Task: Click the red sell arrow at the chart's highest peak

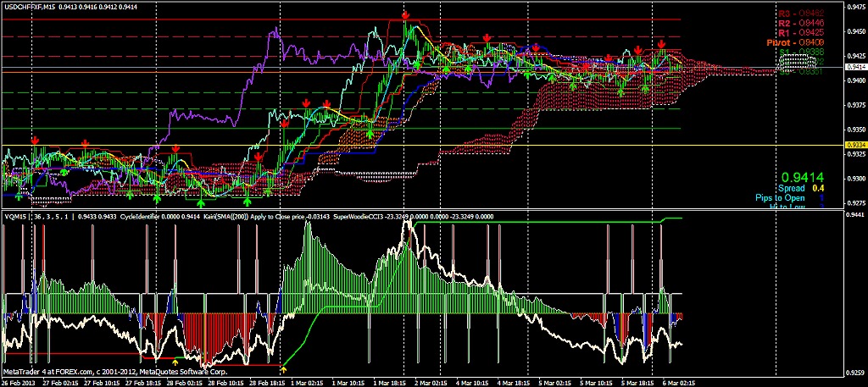Action: coord(406,16)
